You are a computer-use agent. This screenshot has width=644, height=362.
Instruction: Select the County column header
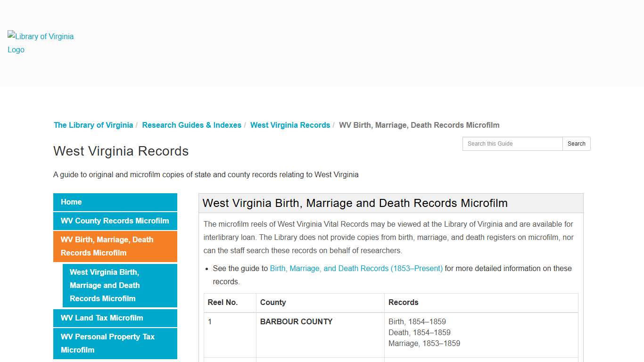[273, 302]
